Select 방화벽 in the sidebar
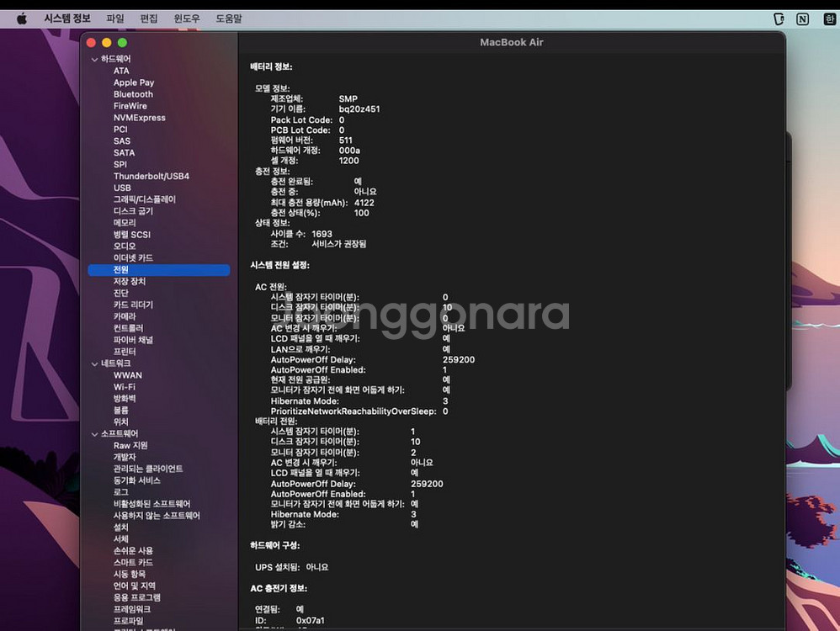840x631 pixels. pyautogui.click(x=125, y=399)
